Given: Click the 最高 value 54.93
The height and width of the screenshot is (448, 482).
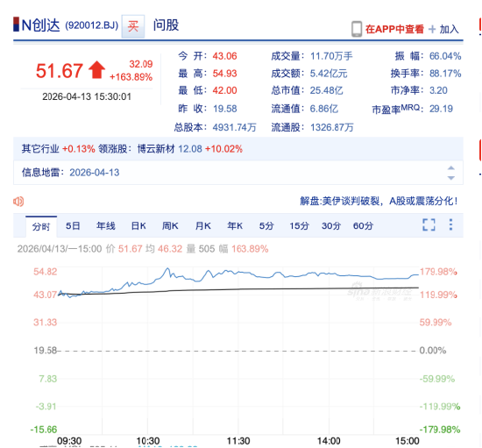Looking at the screenshot, I should [x=224, y=74].
